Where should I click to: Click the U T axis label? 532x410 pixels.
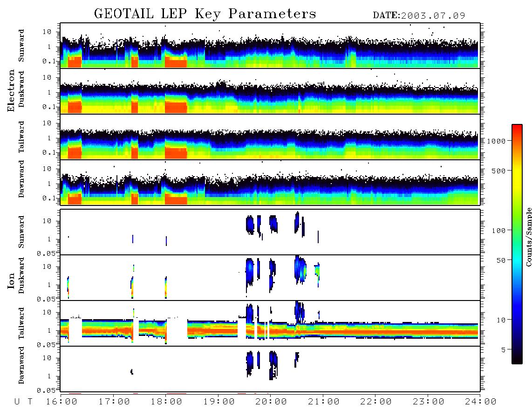[x=24, y=402]
